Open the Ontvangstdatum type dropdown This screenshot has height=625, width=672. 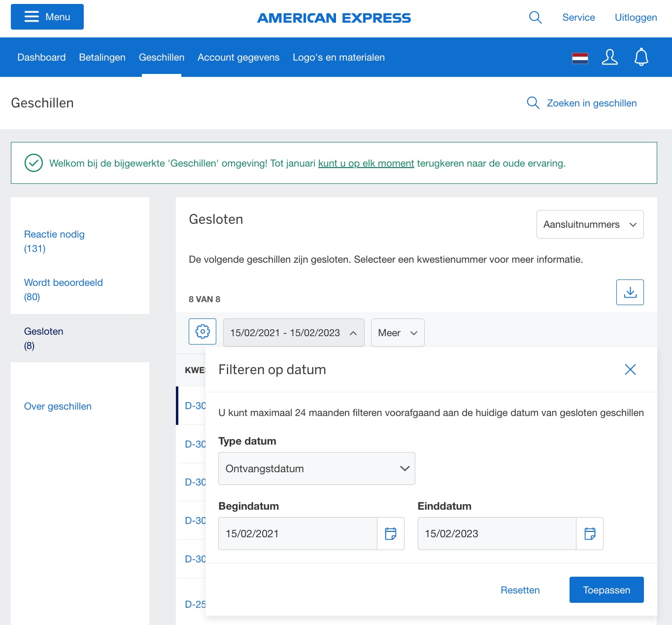(x=316, y=468)
